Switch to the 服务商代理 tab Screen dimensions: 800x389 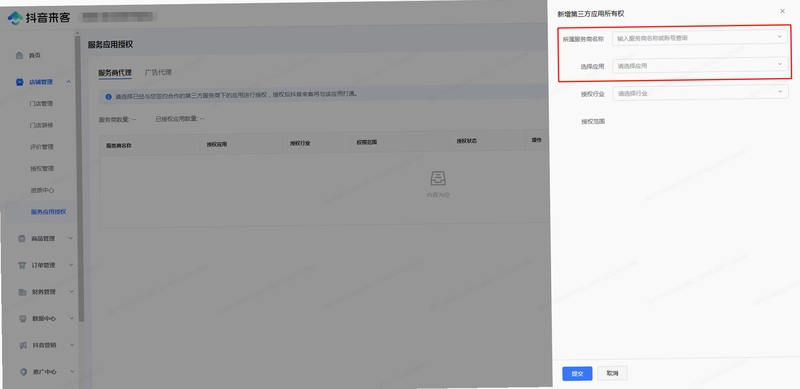115,72
